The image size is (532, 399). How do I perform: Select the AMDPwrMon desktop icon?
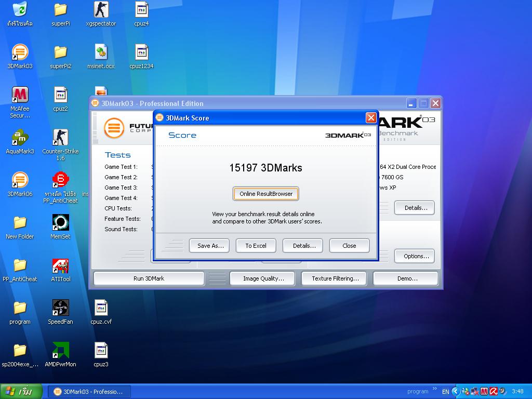[x=60, y=350]
